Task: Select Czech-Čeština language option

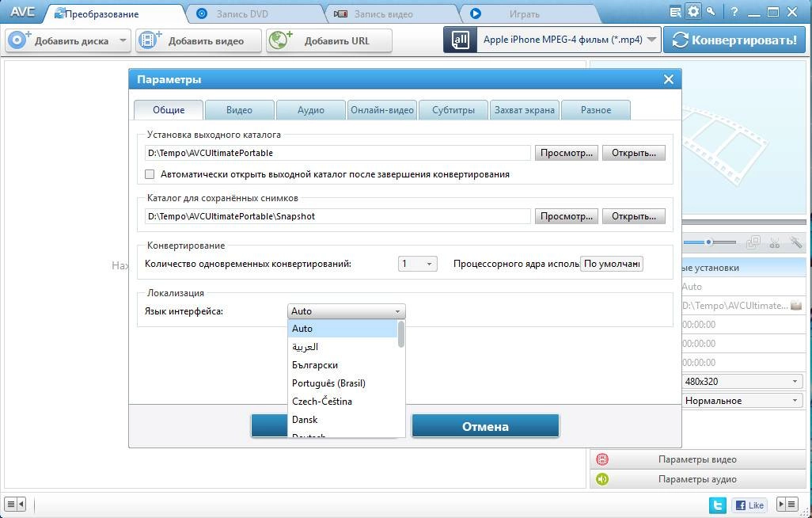Action: (343, 402)
